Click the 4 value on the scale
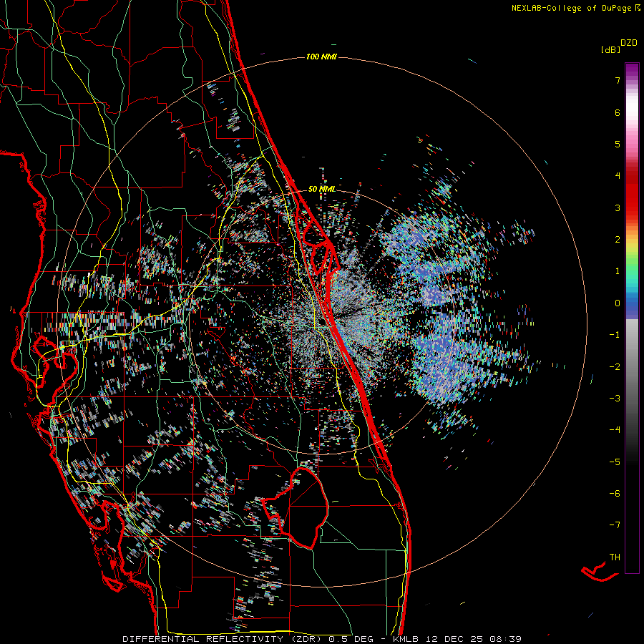The image size is (644, 644). (x=618, y=176)
